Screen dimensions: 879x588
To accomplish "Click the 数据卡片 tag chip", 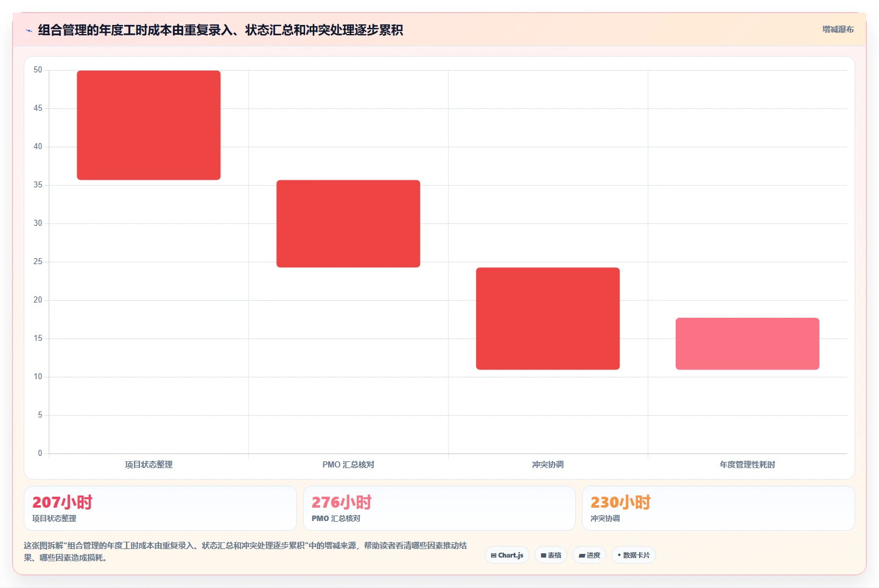I will (x=634, y=555).
